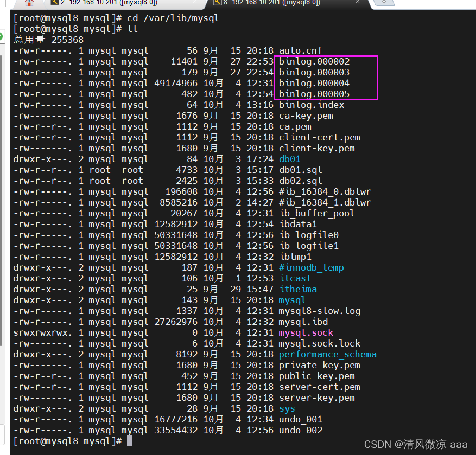Click the db01.sql file name
Image resolution: width=476 pixels, height=455 pixels.
pos(301,170)
